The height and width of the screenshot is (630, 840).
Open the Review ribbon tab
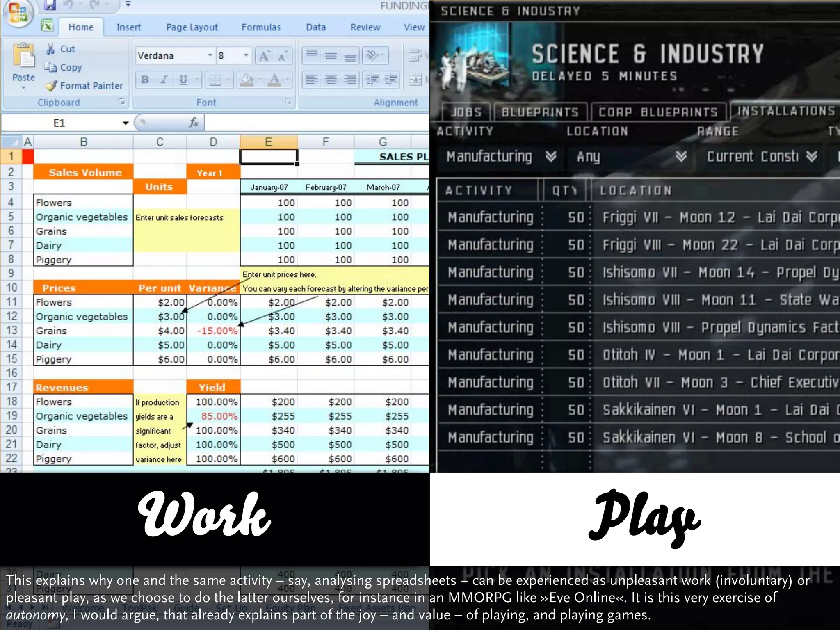tap(365, 27)
